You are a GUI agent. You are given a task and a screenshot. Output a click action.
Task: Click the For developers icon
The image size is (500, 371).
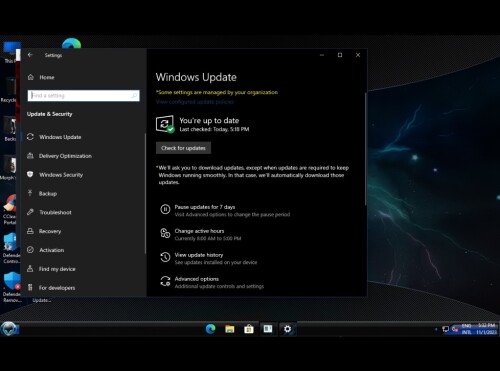pos(30,287)
